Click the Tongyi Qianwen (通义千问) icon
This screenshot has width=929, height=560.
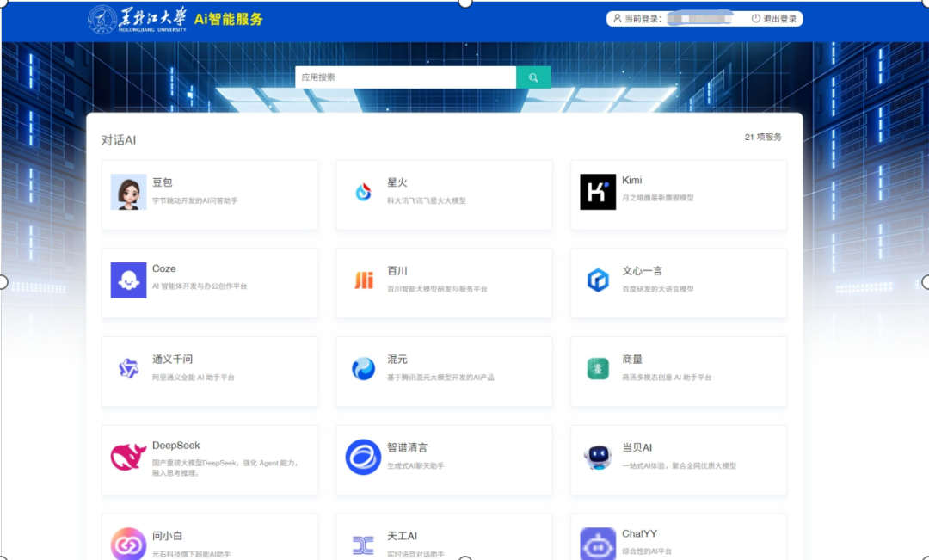tap(128, 369)
